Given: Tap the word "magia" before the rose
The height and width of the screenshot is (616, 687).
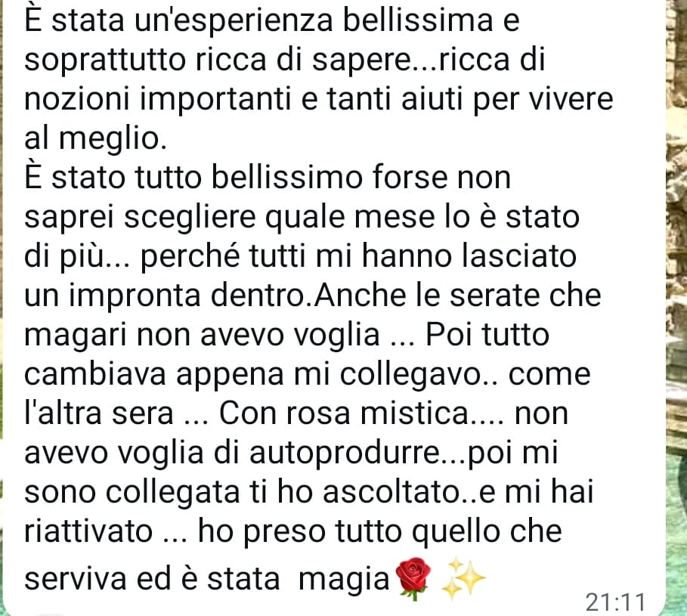Looking at the screenshot, I should tap(344, 580).
